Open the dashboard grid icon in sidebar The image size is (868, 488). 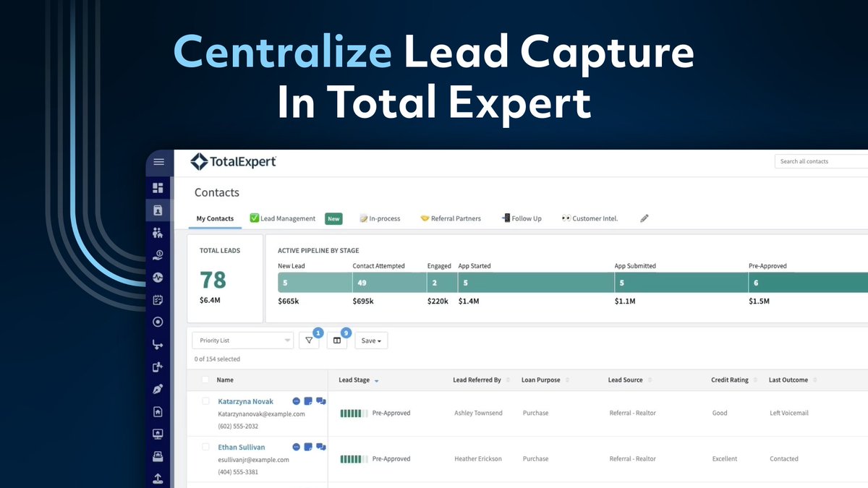[x=158, y=188]
